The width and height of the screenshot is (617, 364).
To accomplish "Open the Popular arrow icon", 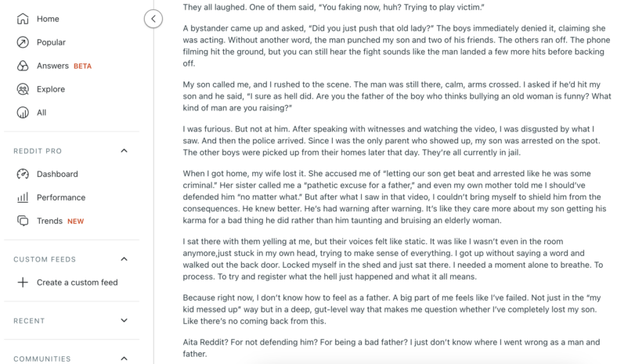I will 23,42.
